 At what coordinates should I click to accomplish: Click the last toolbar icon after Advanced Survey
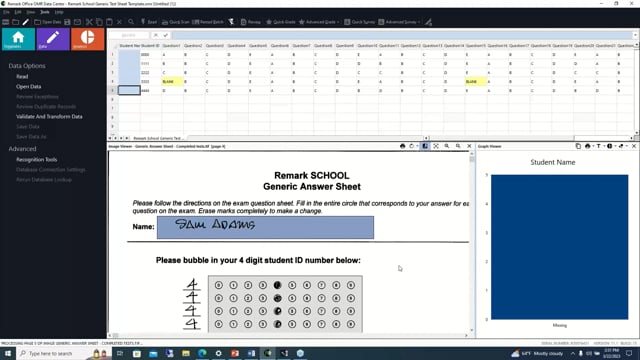[x=428, y=22]
